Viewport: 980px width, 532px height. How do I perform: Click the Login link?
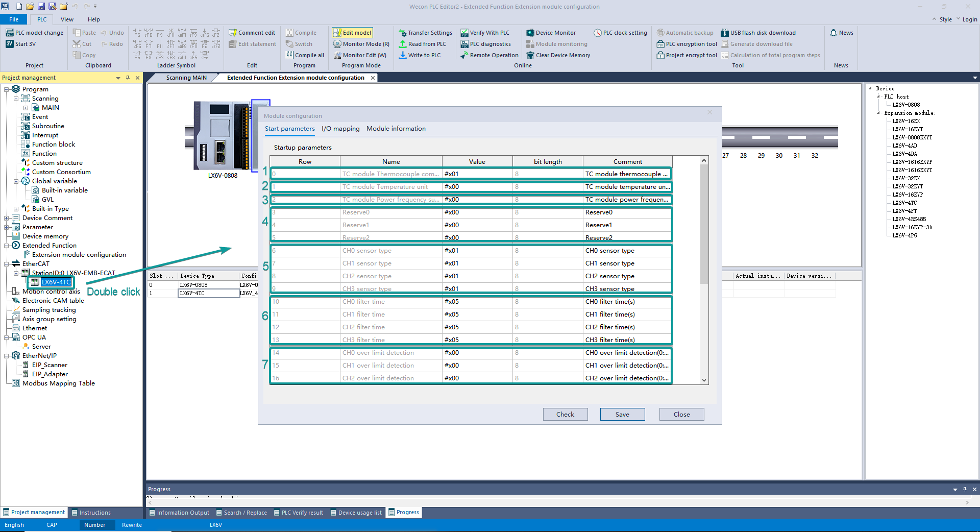click(x=970, y=19)
